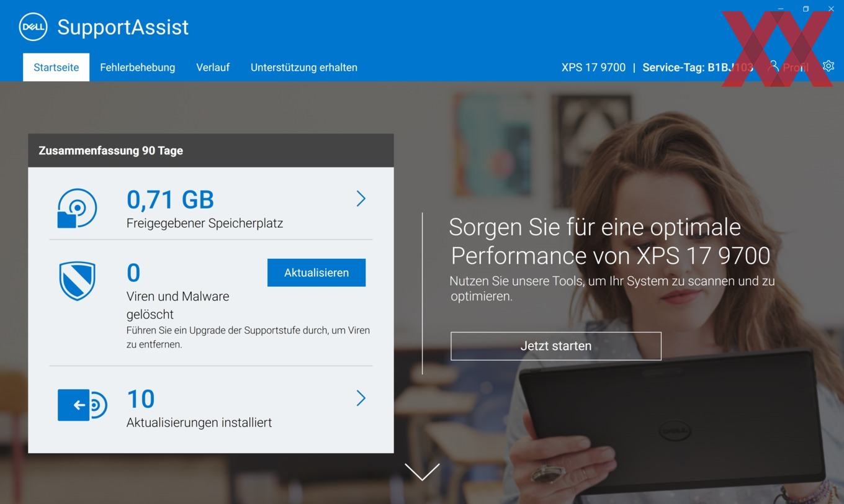Click the Upgrade der Supportstufe hint text

click(248, 337)
